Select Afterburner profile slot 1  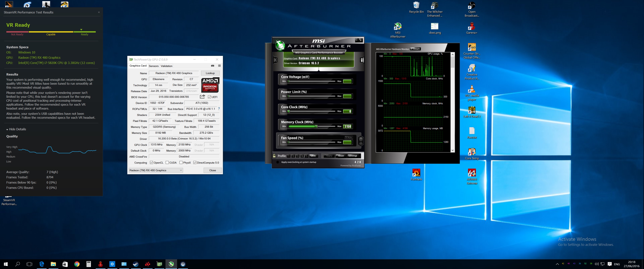click(x=289, y=156)
